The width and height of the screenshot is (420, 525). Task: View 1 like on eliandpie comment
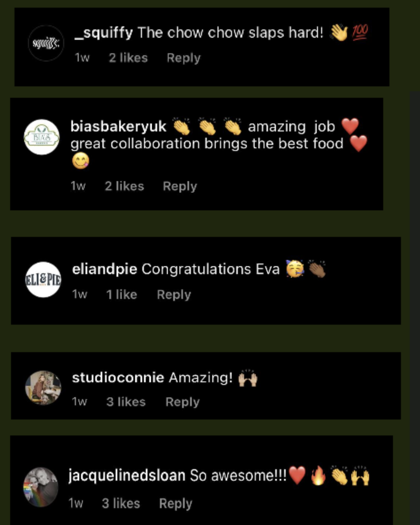122,295
